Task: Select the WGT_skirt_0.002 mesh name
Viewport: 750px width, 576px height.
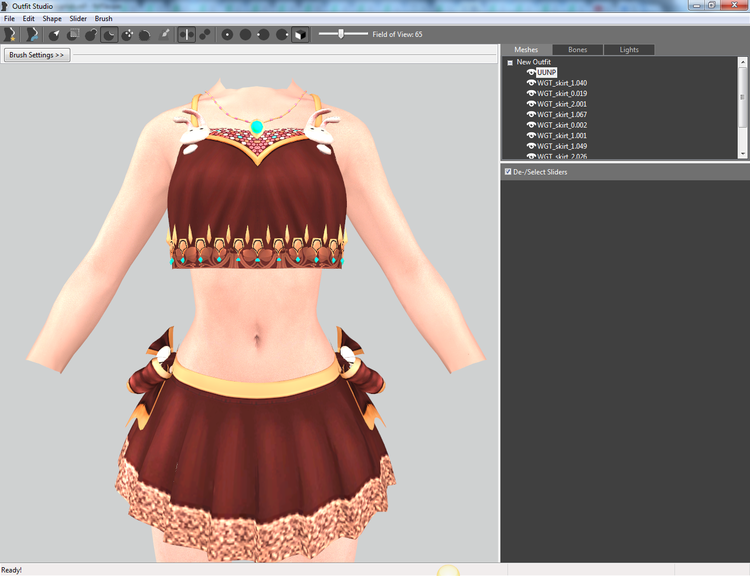Action: point(562,125)
